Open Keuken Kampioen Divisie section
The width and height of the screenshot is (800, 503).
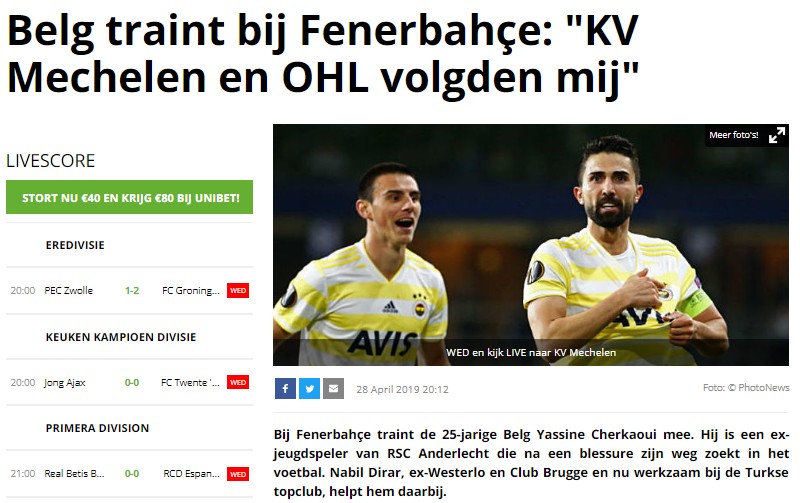[x=121, y=337]
